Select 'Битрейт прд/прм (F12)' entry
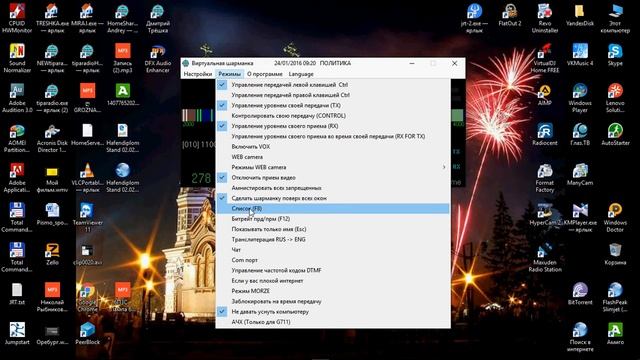640x360 pixels. coord(333,219)
